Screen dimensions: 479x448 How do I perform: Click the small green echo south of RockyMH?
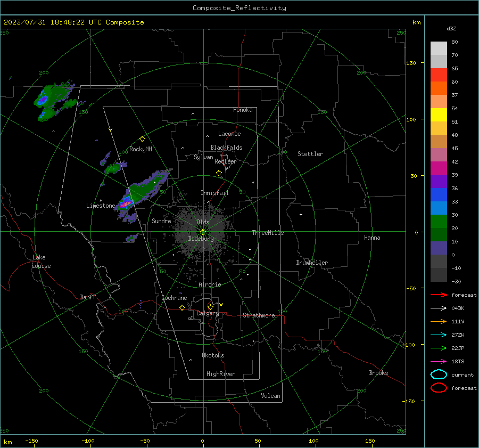click(113, 168)
